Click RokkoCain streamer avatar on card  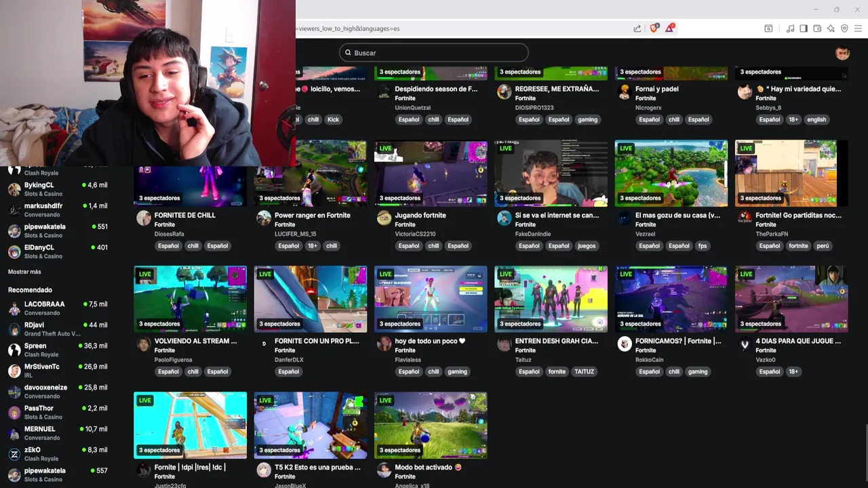tap(625, 344)
